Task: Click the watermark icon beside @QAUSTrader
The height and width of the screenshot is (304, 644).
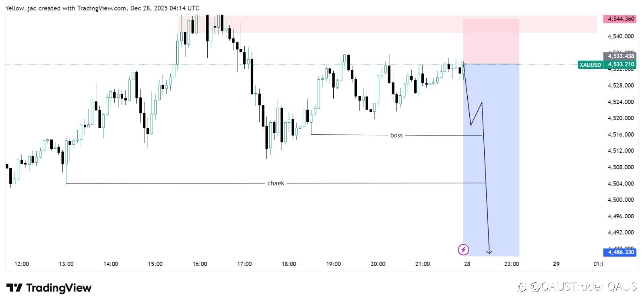Action: pyautogui.click(x=522, y=287)
